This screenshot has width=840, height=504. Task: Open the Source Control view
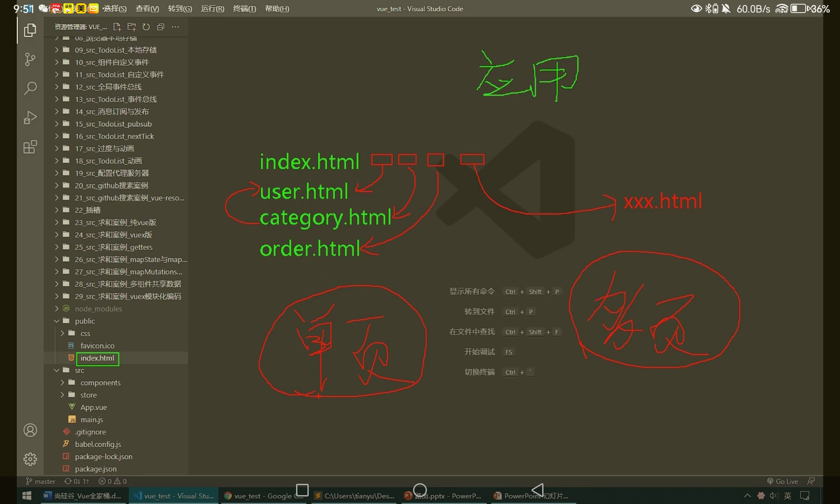point(30,59)
